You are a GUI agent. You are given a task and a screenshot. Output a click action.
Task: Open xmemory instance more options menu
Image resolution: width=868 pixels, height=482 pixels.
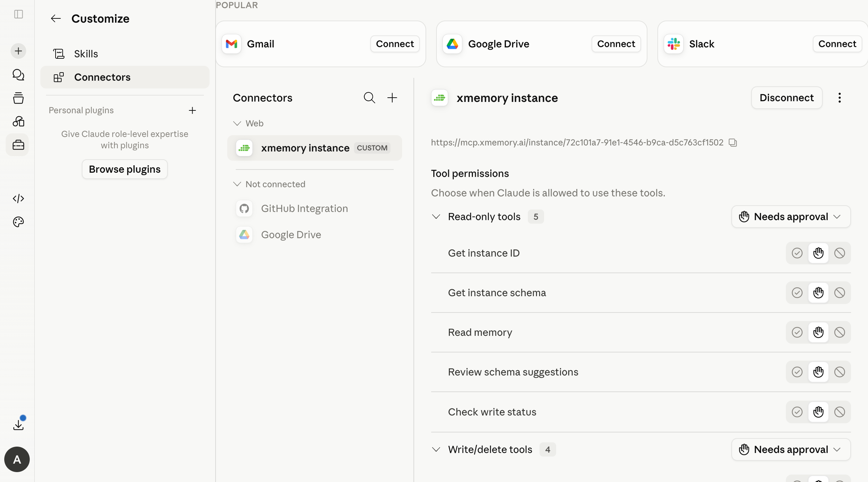[x=839, y=98]
